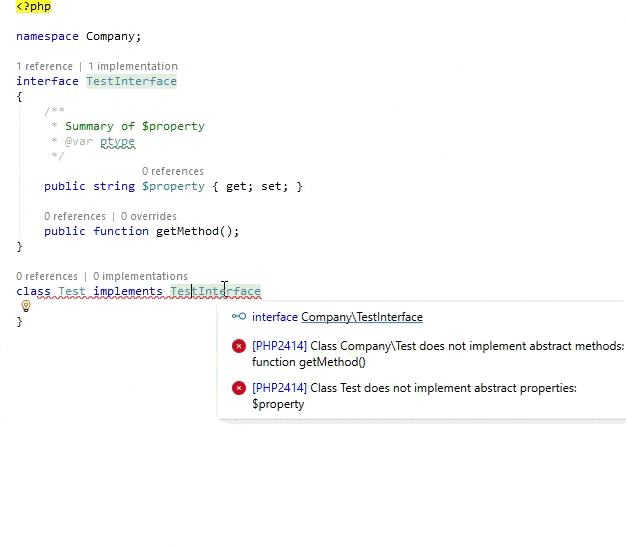Open the lightbulb quick actions icon
Screen dimensions: 626x548
point(26,306)
